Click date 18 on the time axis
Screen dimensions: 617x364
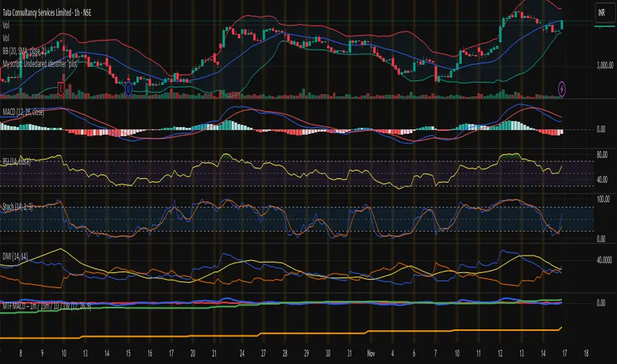[586, 353]
